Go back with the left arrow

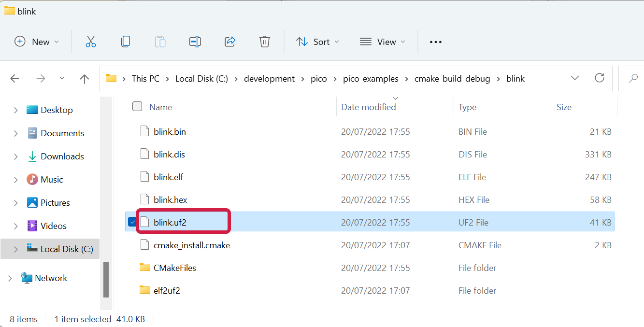point(15,78)
